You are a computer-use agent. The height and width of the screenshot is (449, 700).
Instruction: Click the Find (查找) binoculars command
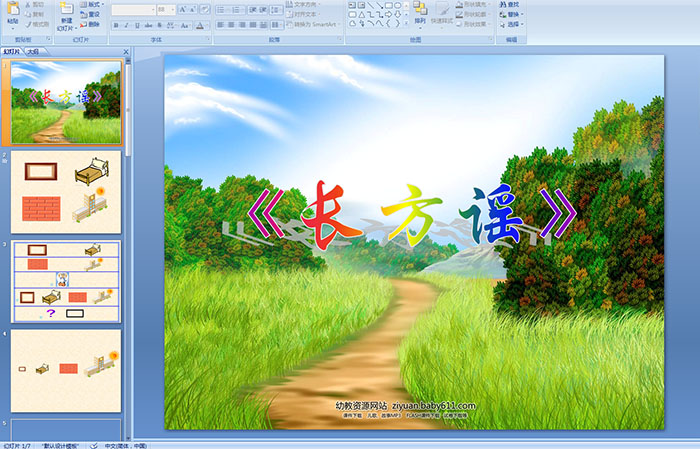click(x=508, y=4)
